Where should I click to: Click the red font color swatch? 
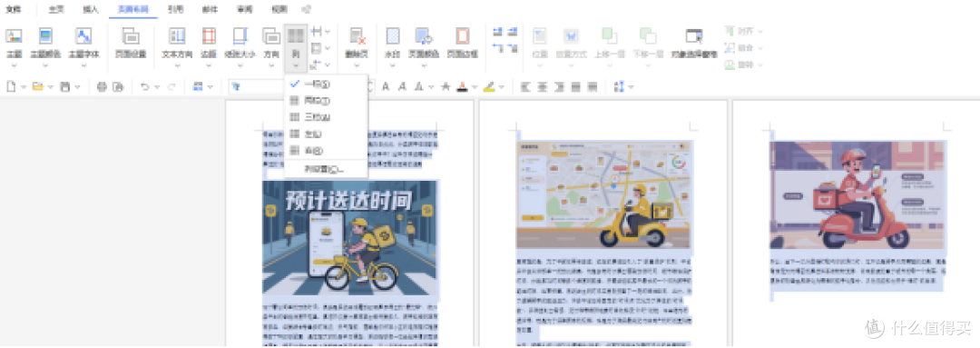(463, 86)
